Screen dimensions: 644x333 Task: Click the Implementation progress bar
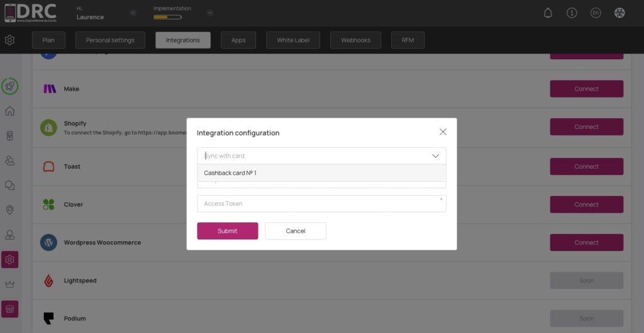pos(167,17)
